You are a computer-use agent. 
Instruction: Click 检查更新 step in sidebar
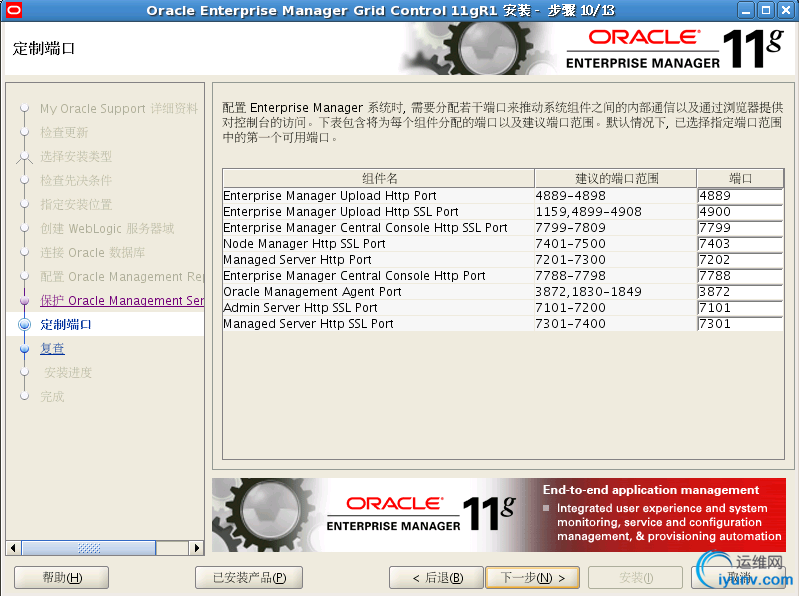(x=64, y=132)
